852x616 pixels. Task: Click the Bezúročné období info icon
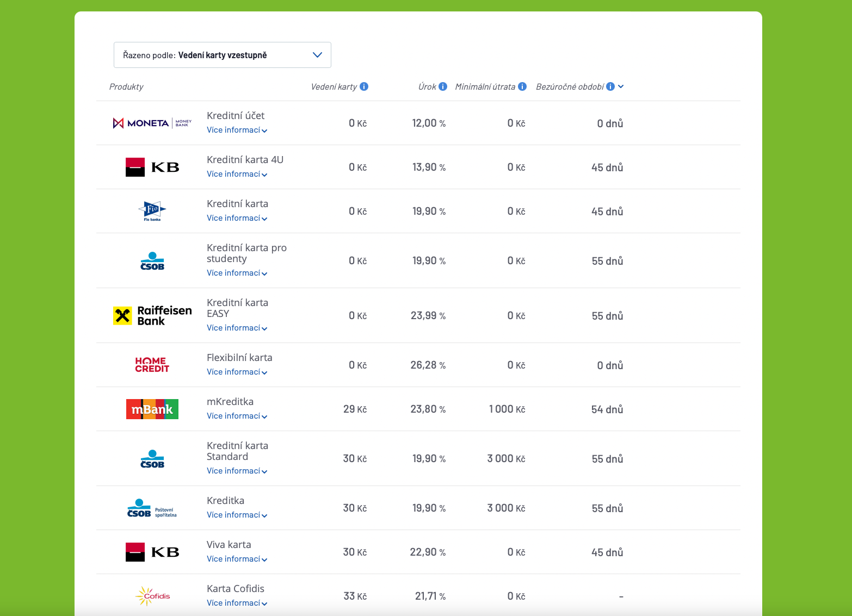(x=610, y=86)
